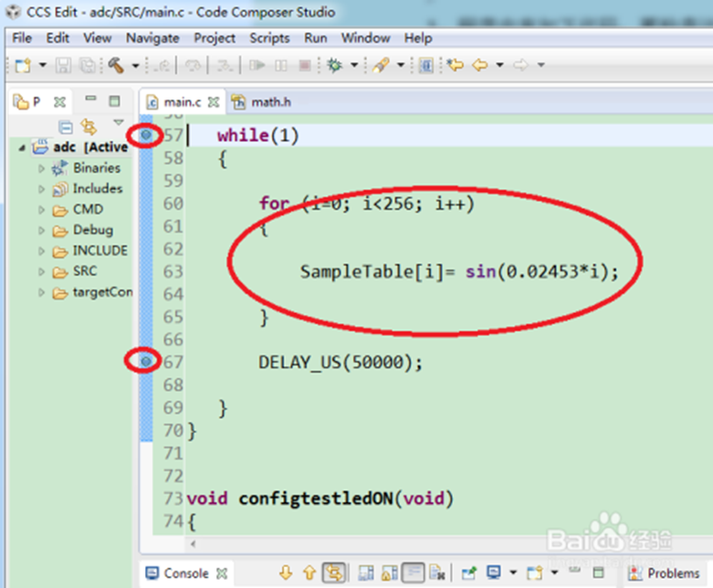Open the Project menu

coord(214,37)
